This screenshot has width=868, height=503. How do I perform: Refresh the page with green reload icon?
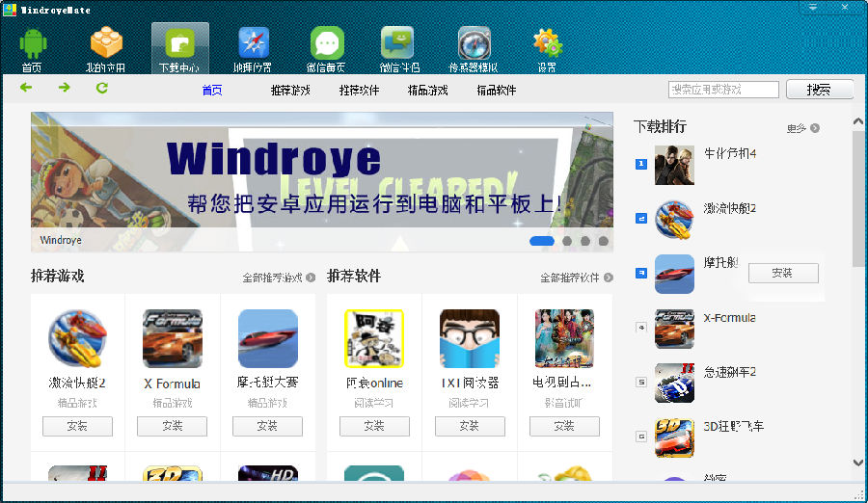[102, 88]
